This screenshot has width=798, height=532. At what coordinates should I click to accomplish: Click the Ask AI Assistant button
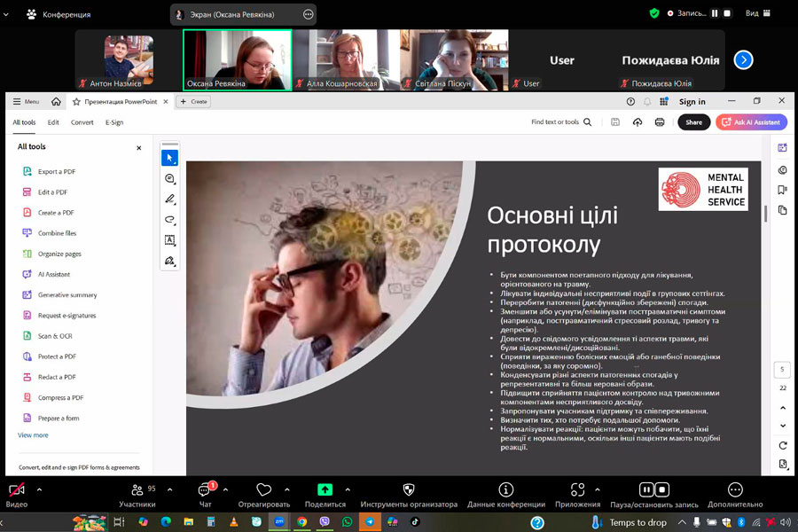click(750, 122)
